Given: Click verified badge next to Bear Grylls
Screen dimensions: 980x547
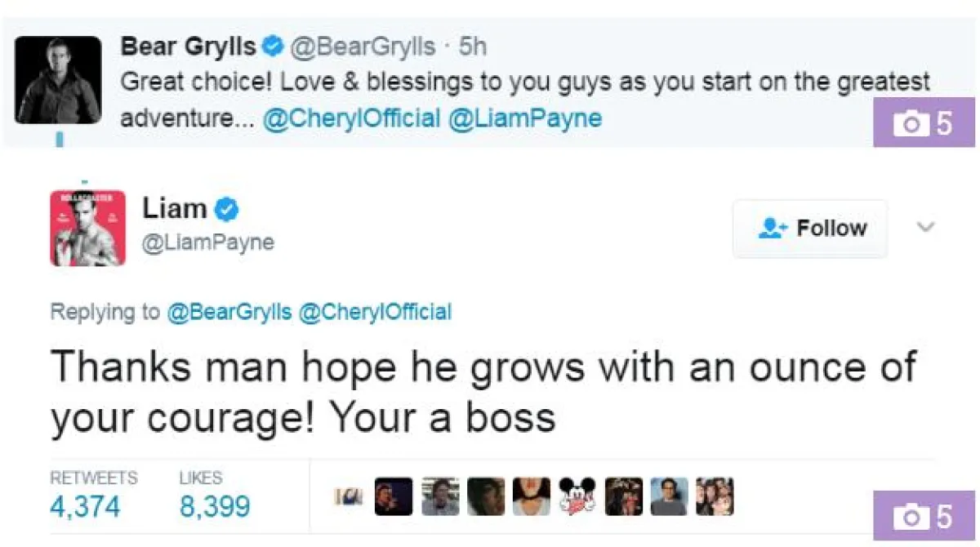Looking at the screenshot, I should point(274,47).
